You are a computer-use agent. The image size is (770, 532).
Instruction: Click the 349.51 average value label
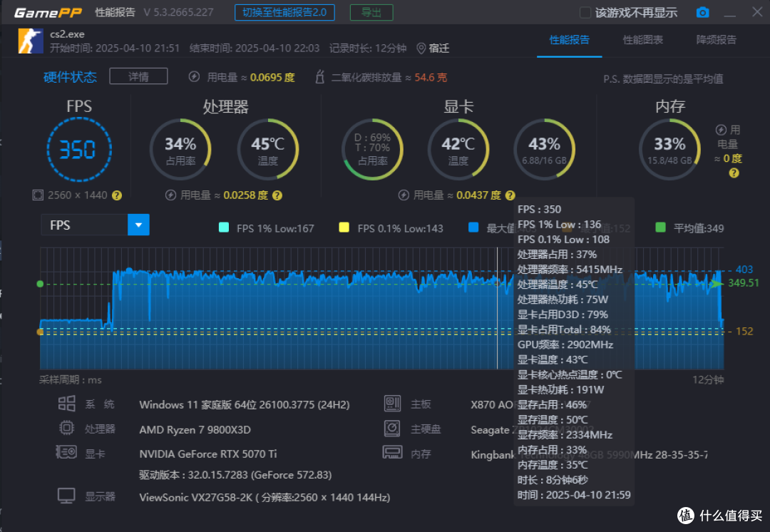(x=744, y=283)
